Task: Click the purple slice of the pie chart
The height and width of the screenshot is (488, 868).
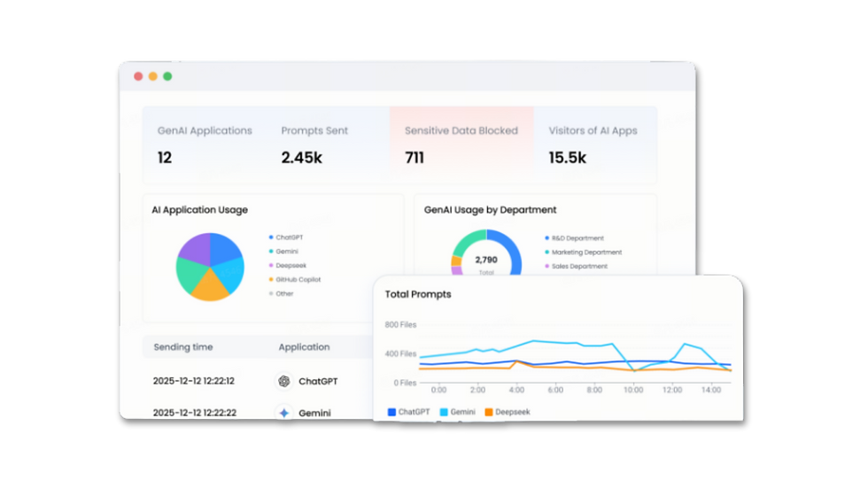Action: coord(196,248)
